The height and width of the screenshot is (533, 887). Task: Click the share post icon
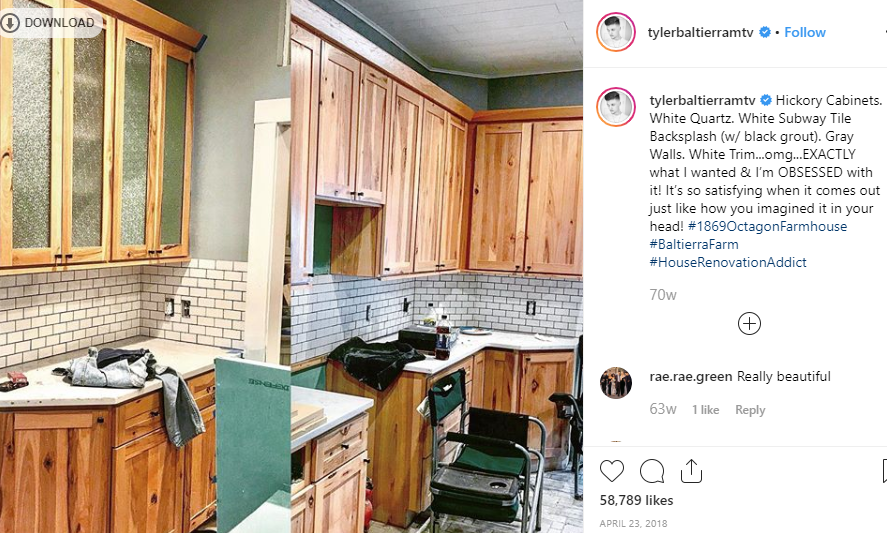click(691, 471)
